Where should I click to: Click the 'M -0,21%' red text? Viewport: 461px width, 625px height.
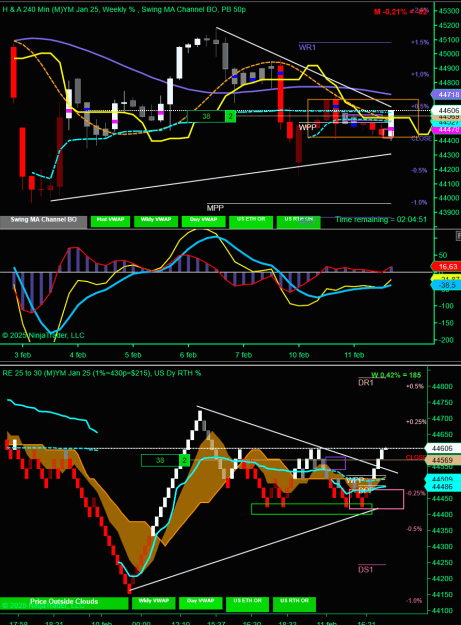click(x=390, y=12)
